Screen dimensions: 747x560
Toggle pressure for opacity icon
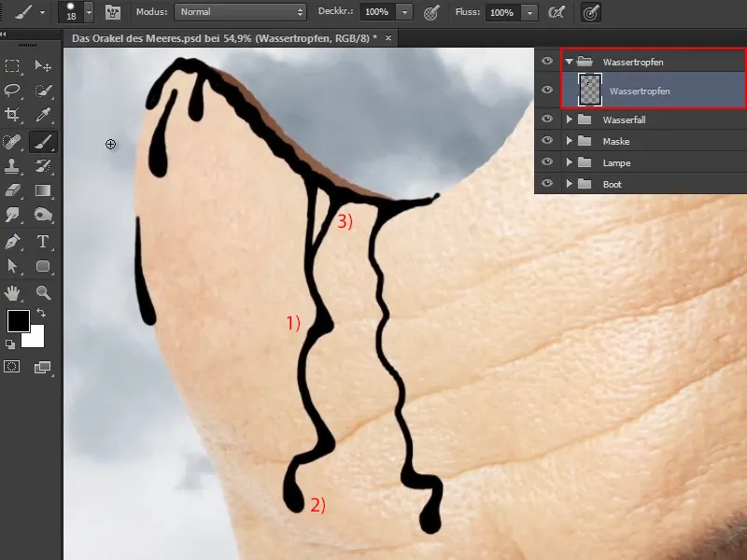[x=431, y=12]
